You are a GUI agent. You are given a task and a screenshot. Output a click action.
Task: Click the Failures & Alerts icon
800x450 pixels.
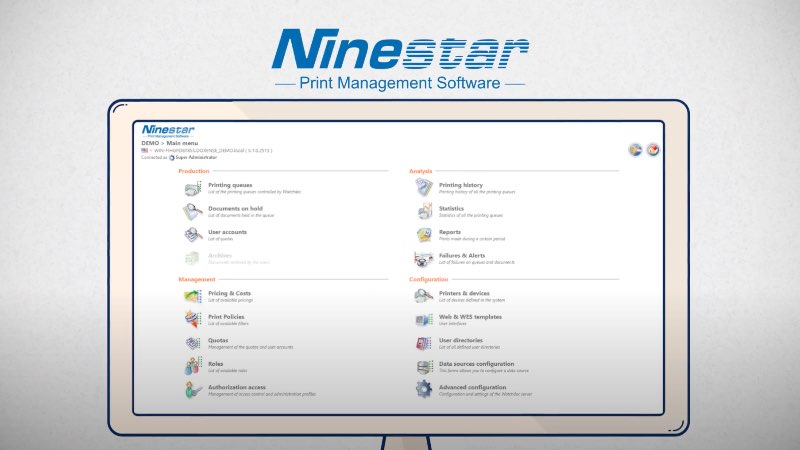[x=423, y=259]
